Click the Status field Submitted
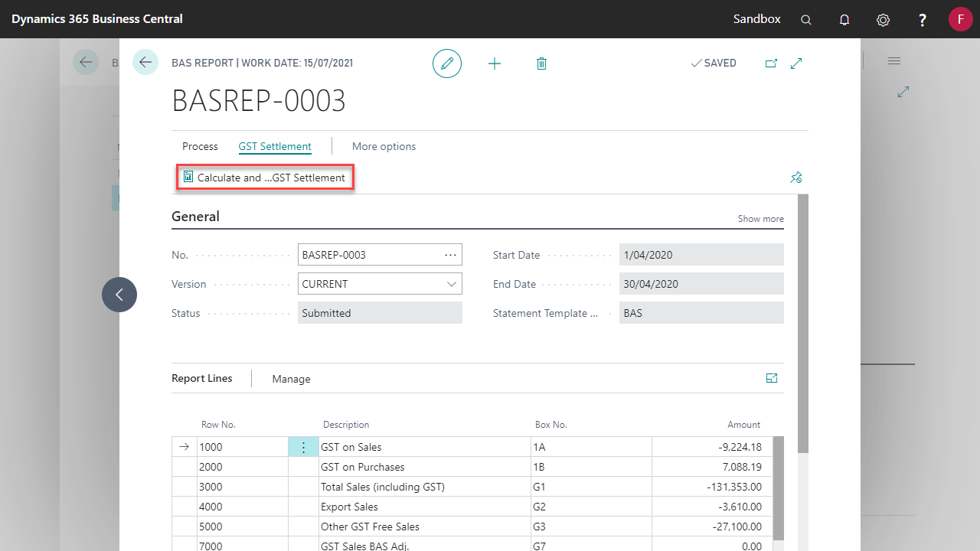This screenshot has height=551, width=980. 380,313
